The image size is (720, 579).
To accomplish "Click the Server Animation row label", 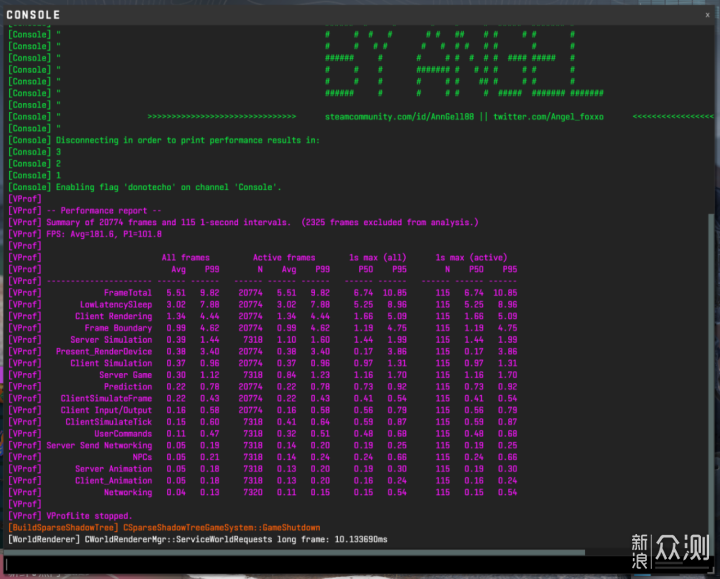I will pos(113,468).
